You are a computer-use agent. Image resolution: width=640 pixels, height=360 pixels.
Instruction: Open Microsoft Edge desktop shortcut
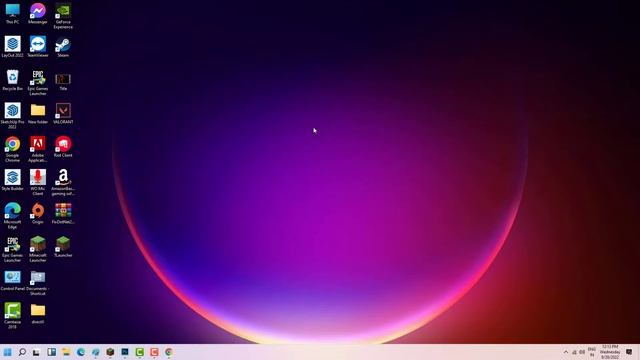(12, 216)
